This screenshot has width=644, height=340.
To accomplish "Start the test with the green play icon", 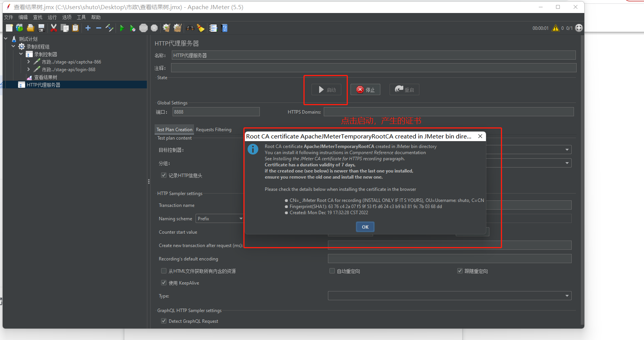I will click(122, 28).
